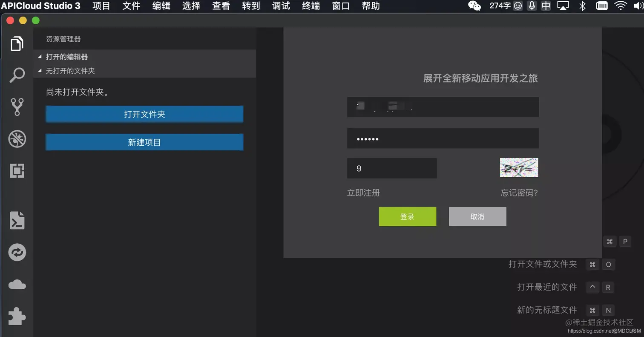Image resolution: width=644 pixels, height=337 pixels.
Task: Click the AirPlay display icon in menu bar
Action: point(563,6)
